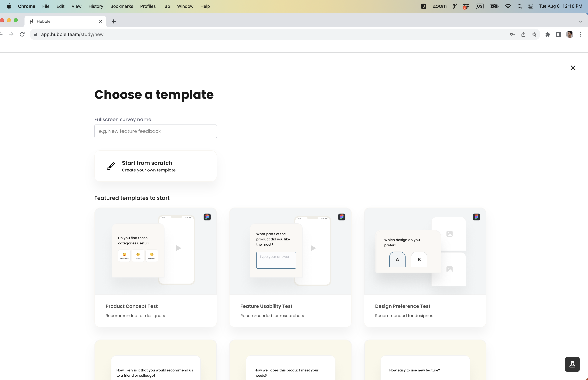Open the Bookmarks menu

click(122, 6)
